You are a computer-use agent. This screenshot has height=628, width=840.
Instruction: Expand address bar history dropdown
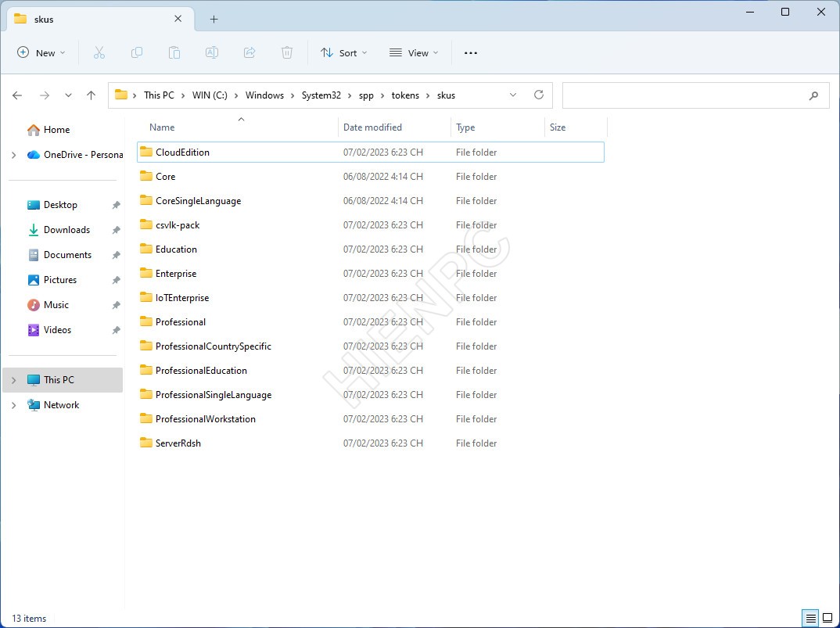point(512,95)
